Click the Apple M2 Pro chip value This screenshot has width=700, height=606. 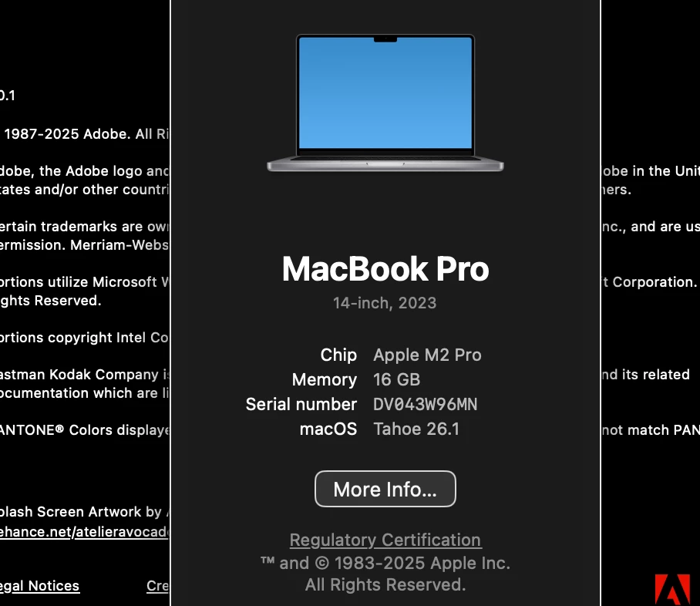tap(427, 355)
